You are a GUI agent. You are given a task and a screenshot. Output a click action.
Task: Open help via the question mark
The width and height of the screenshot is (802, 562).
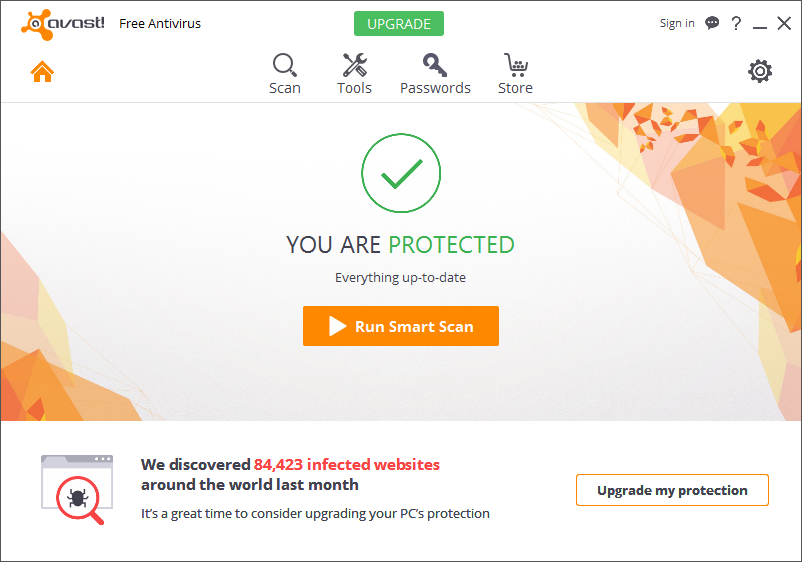tap(736, 23)
